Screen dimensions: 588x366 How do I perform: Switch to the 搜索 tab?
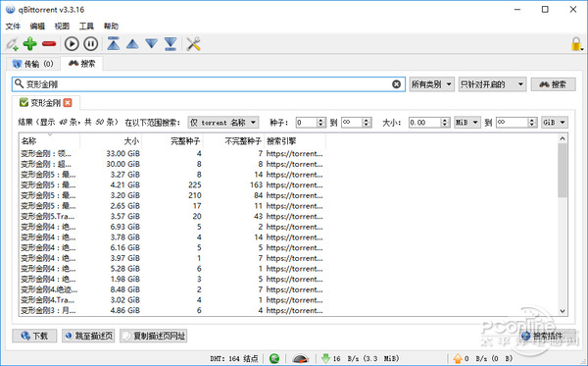click(x=81, y=63)
